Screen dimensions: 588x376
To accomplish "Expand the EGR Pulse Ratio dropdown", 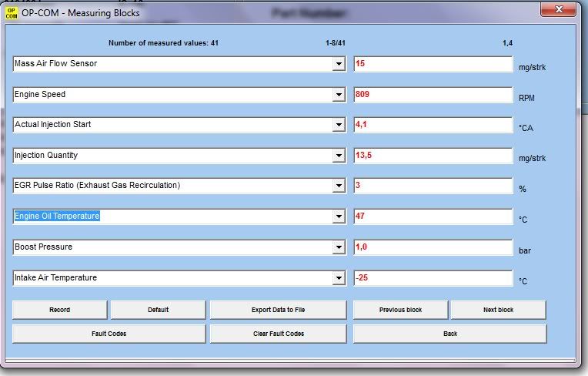I will tap(339, 186).
